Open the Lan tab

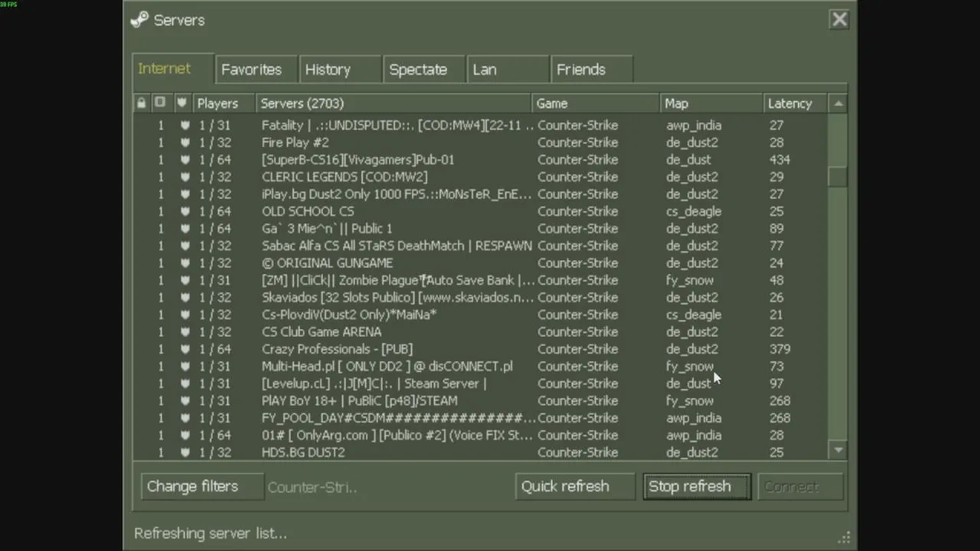[508, 69]
